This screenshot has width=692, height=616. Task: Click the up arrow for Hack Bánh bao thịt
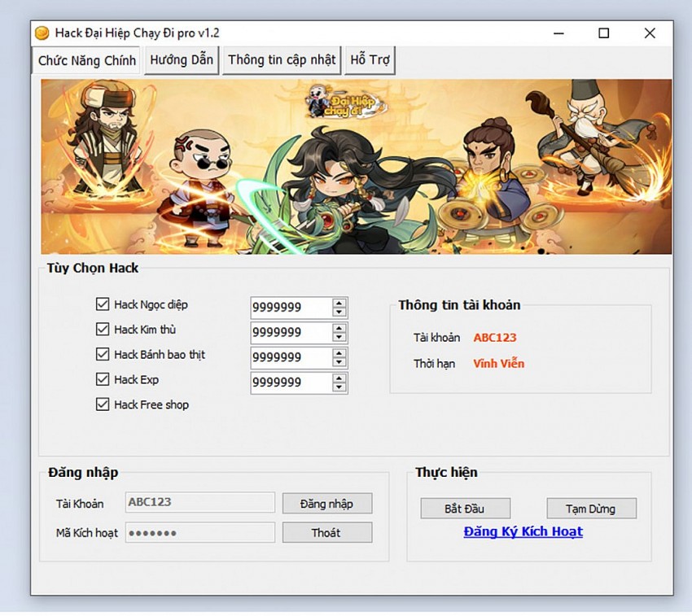341,353
